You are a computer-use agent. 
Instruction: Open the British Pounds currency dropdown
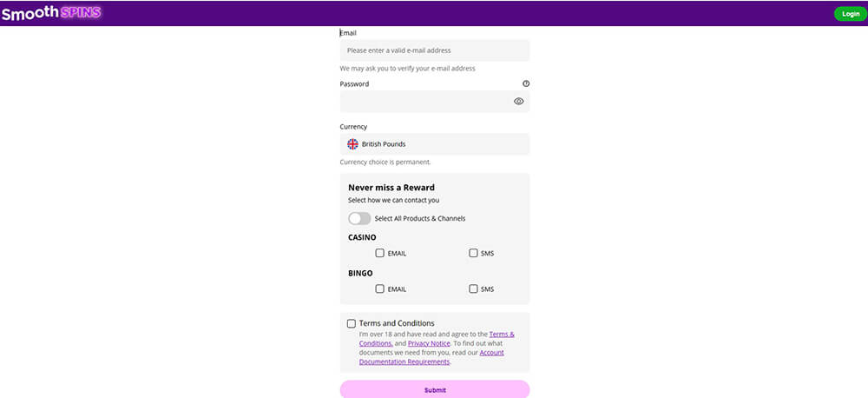pyautogui.click(x=435, y=144)
